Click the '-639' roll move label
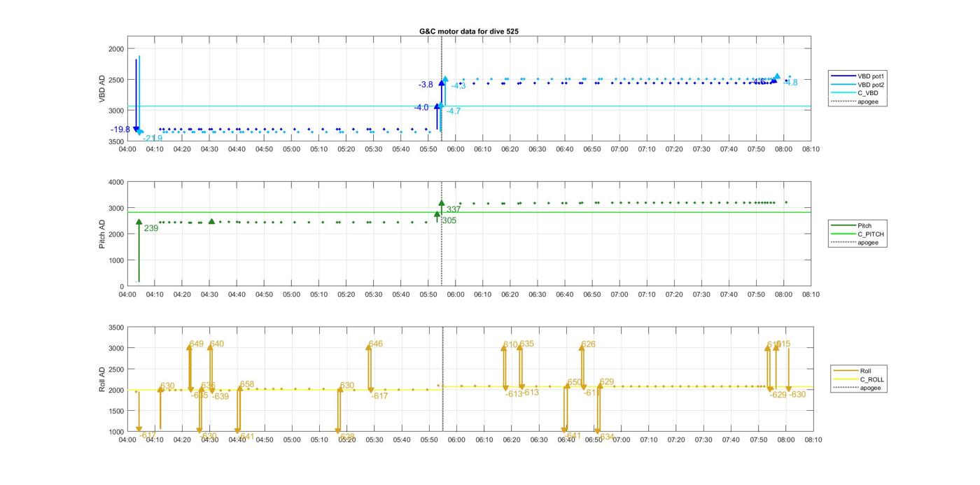Image resolution: width=980 pixels, height=485 pixels. tap(220, 396)
